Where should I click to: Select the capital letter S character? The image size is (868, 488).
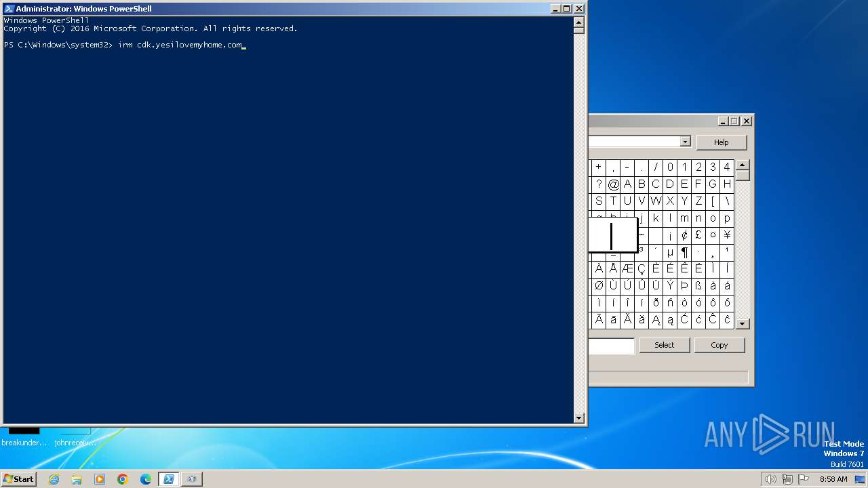coord(599,201)
